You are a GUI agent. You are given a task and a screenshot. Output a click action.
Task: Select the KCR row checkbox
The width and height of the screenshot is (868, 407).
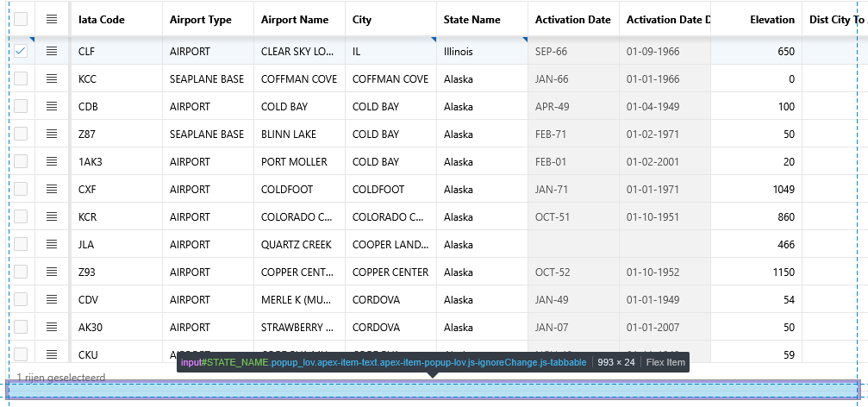[x=21, y=217]
